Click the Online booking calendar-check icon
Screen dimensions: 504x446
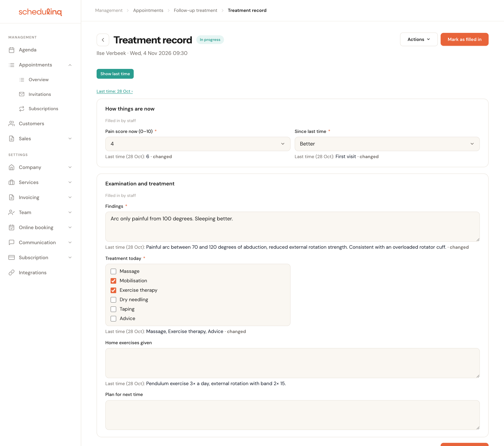(12, 227)
